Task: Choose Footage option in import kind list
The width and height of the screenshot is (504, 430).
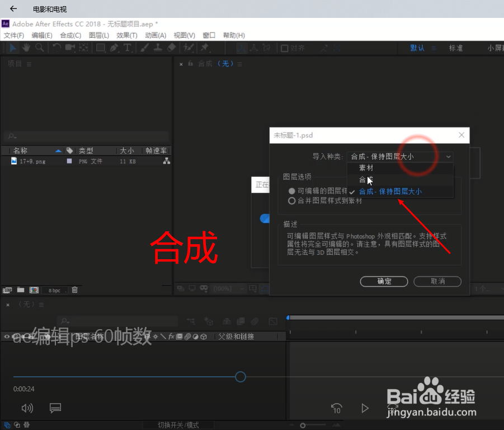Action: tap(400, 168)
